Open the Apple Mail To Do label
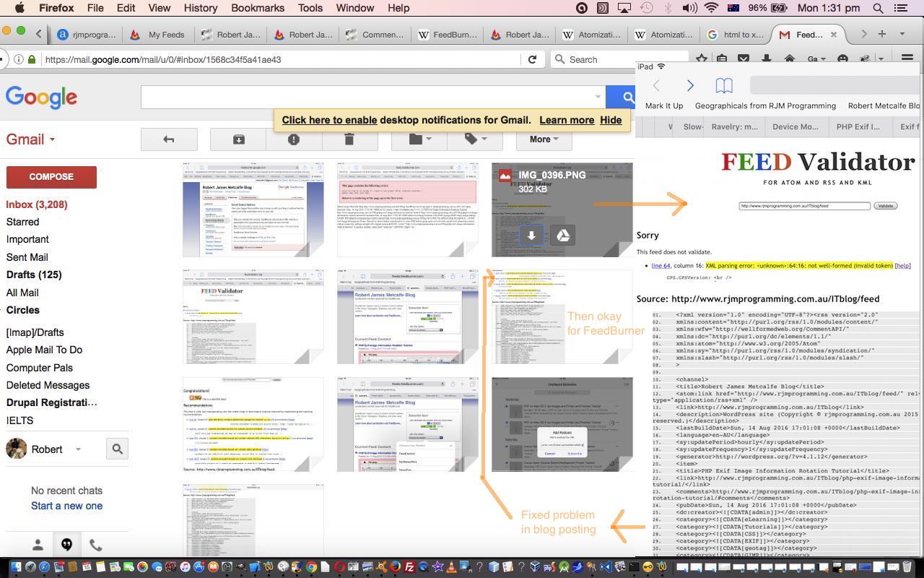Screen dimensions: 924x578 [x=44, y=350]
